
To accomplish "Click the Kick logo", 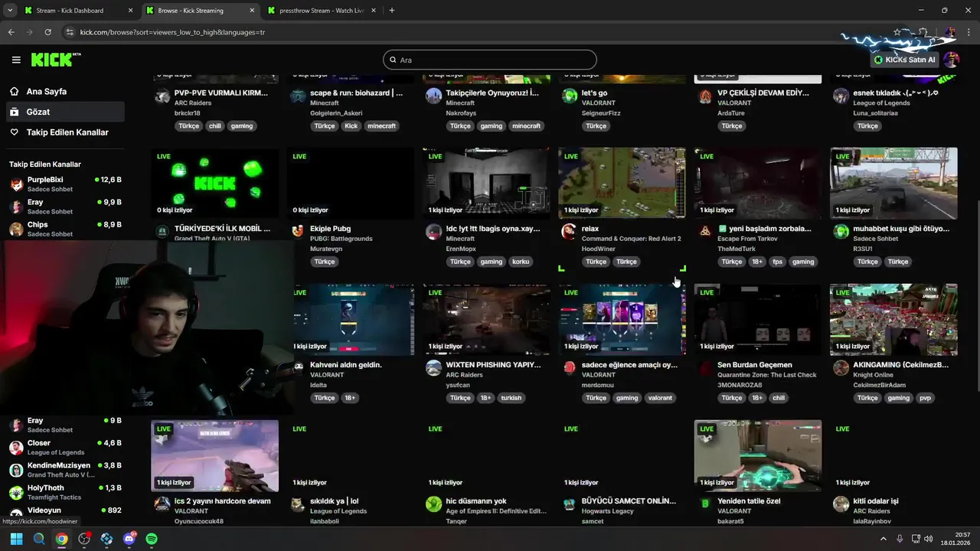I will coord(55,60).
